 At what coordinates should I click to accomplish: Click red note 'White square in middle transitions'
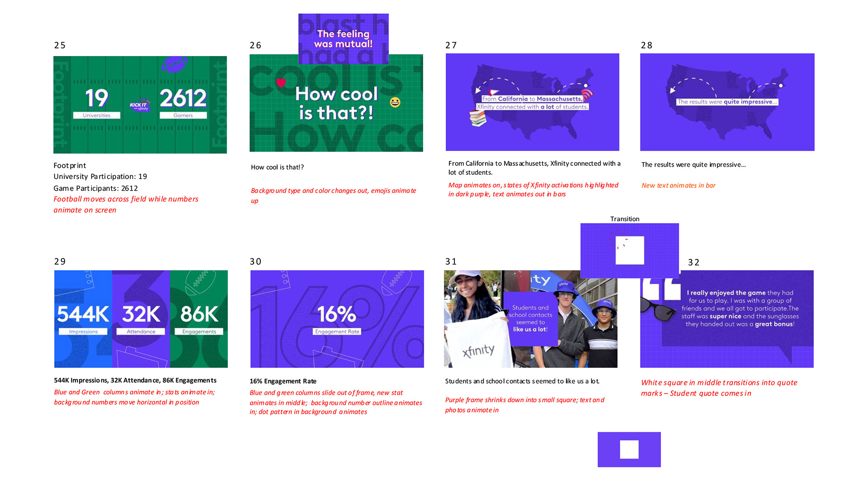[x=719, y=388]
